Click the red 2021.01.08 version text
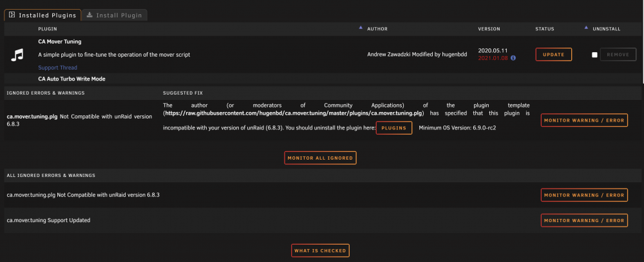 (x=493, y=59)
